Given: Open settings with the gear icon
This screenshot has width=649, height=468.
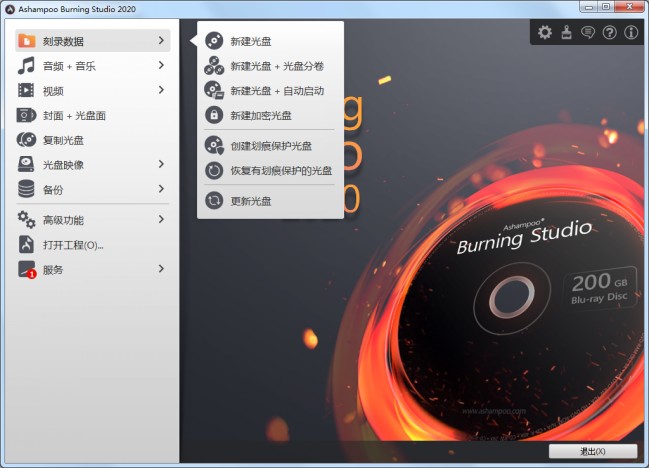Looking at the screenshot, I should pos(545,32).
